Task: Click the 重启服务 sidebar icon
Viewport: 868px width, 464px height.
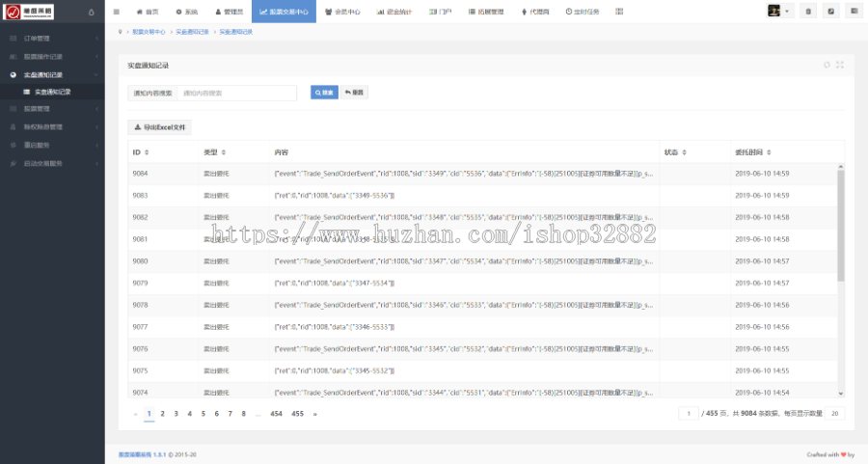Action: 14,145
